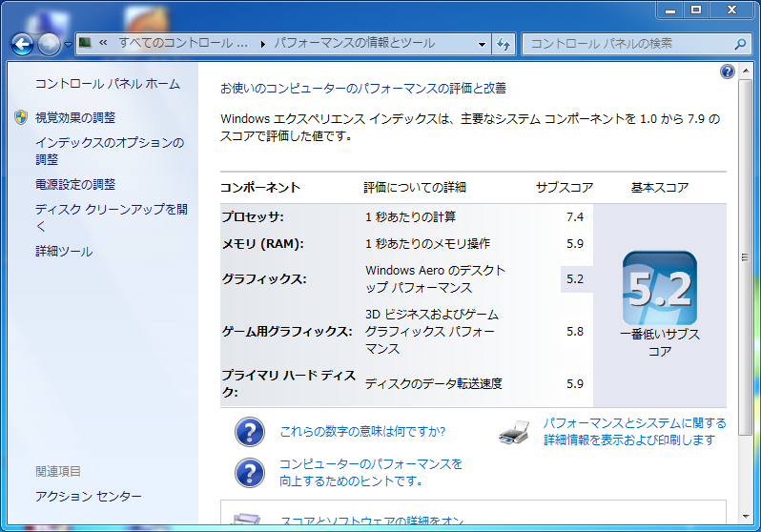Open アクション センター link
Image resolution: width=761 pixels, height=532 pixels.
click(x=89, y=496)
